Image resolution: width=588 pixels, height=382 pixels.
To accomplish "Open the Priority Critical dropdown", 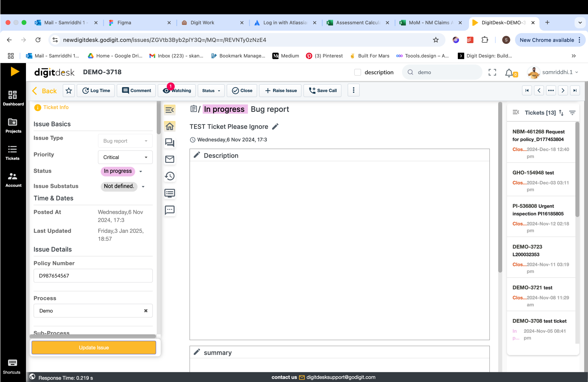I will (x=125, y=157).
